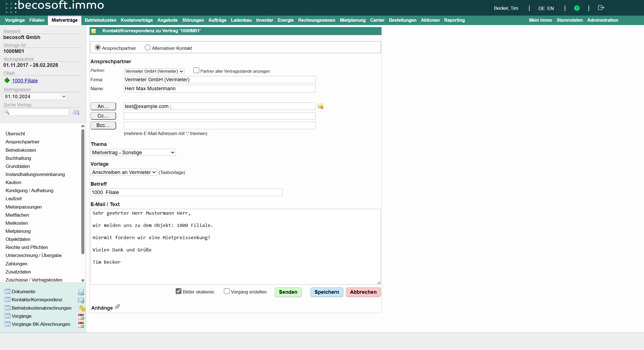Image resolution: width=644 pixels, height=350 pixels.
Task: Click the paperclip icon next to Anhänge
Action: click(x=117, y=307)
